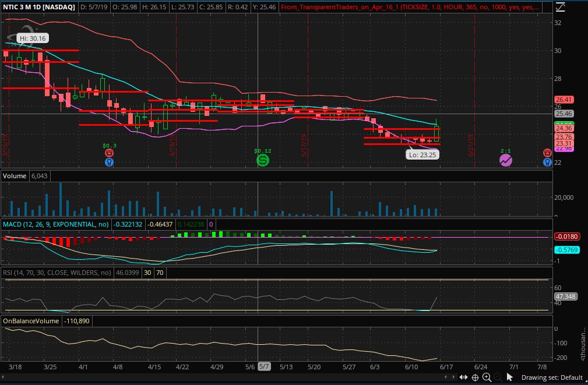The height and width of the screenshot is (385, 588).
Task: Click the chart mode icon at top right
Action: click(x=560, y=7)
